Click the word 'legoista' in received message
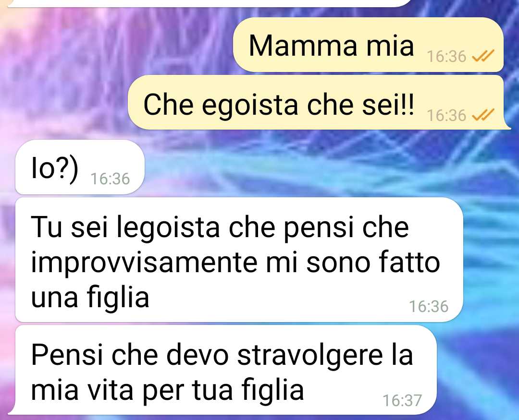The image size is (519, 420). pyautogui.click(x=169, y=228)
